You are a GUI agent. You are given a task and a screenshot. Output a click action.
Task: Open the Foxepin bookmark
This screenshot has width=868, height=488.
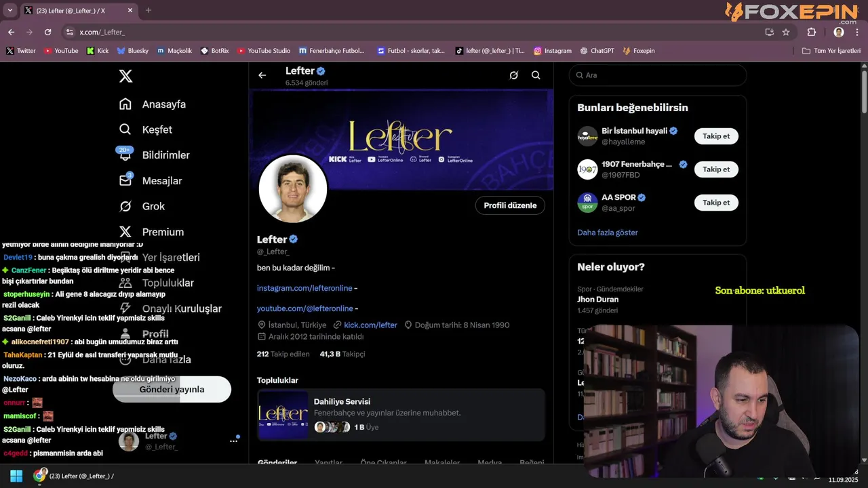pos(638,51)
